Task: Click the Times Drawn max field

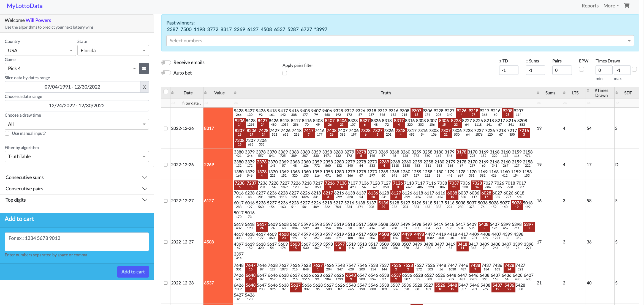Action: click(x=622, y=70)
